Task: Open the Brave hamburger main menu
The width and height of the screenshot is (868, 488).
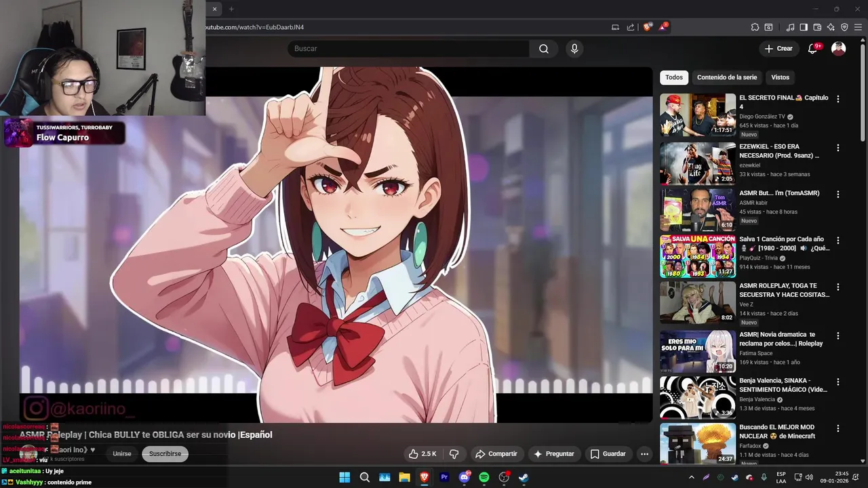Action: point(858,27)
